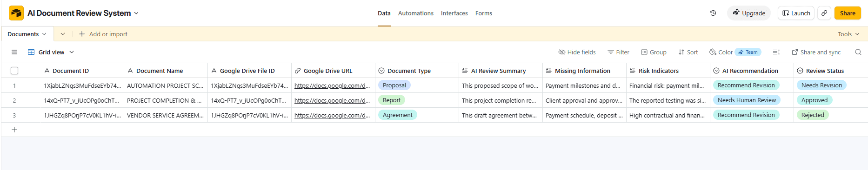Click the search magnifier icon

[x=858, y=52]
